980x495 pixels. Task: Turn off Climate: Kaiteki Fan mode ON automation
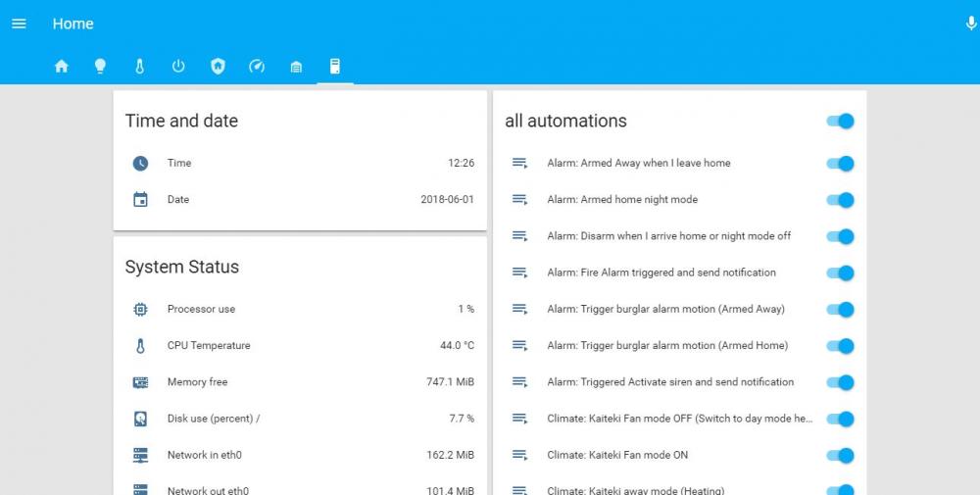(x=841, y=455)
